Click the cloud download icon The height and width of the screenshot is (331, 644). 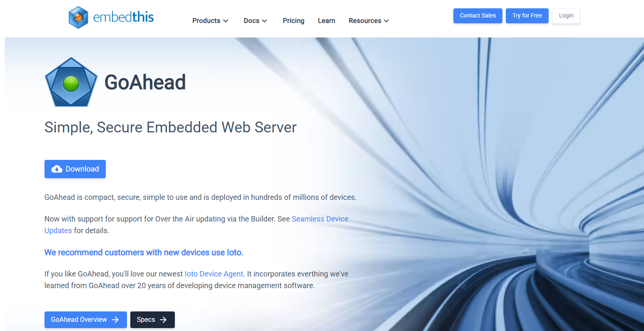pyautogui.click(x=57, y=169)
